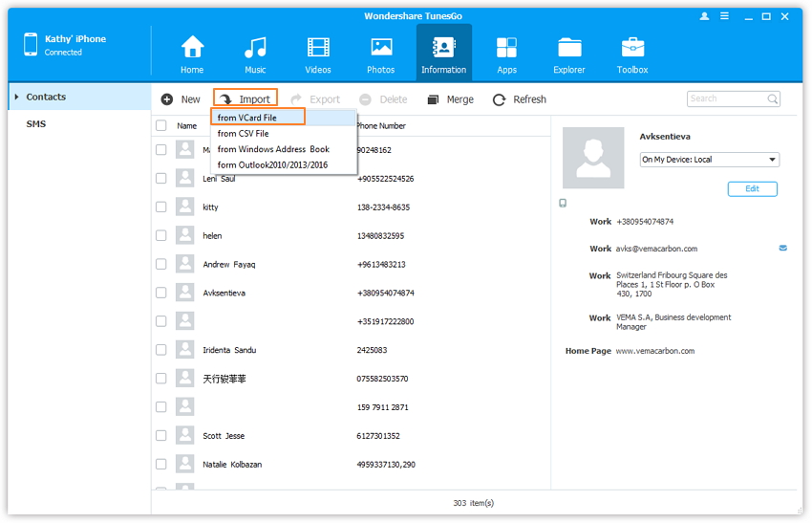The image size is (812, 523).
Task: Open the Photos section icon
Action: [381, 47]
